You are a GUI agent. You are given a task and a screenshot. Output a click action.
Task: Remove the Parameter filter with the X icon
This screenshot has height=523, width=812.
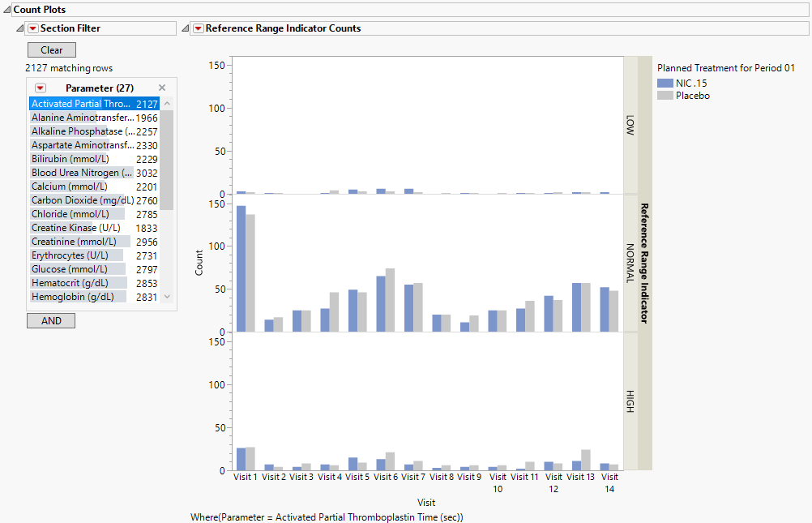point(162,88)
